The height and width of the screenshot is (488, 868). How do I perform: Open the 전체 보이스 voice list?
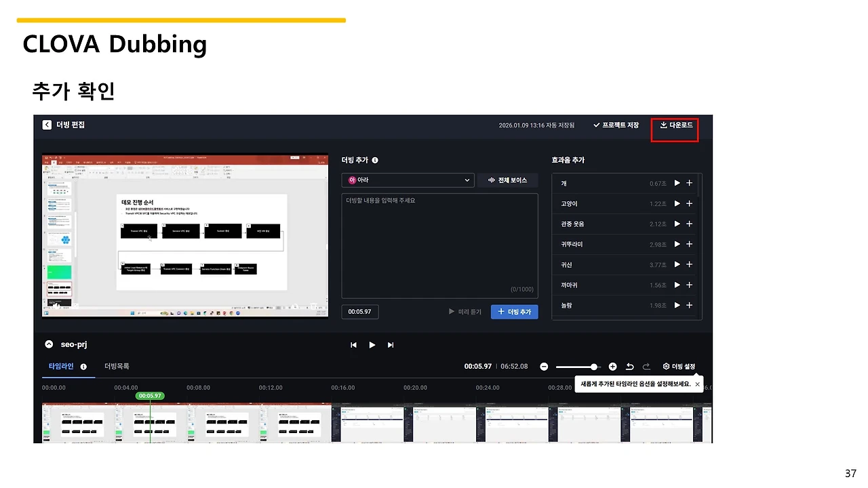pos(508,180)
